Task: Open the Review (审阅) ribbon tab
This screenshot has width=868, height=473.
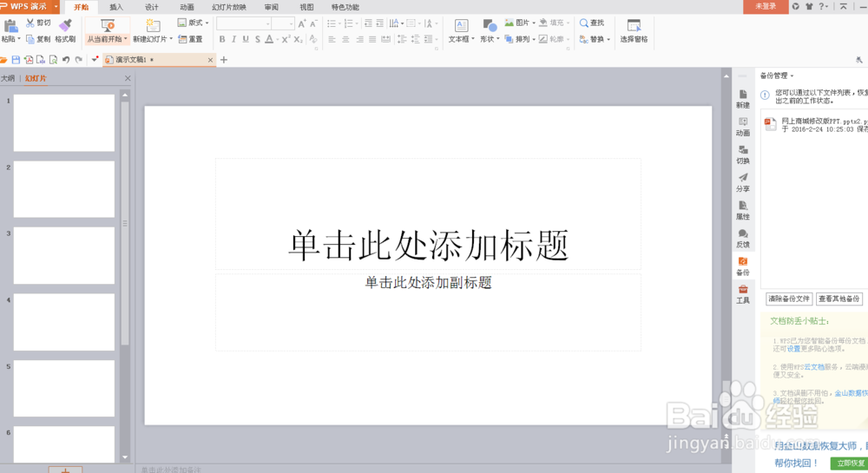Action: 271,7
